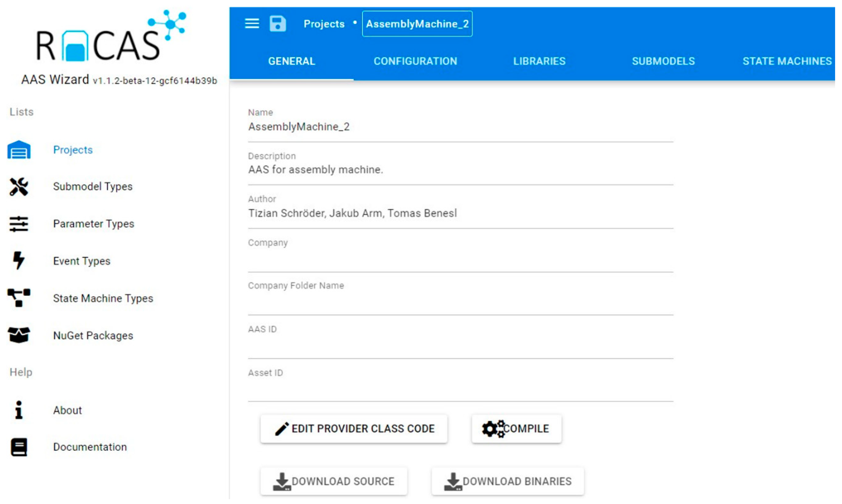The image size is (842, 504).
Task: Click the State Machine Types diagram icon
Action: [x=19, y=298]
